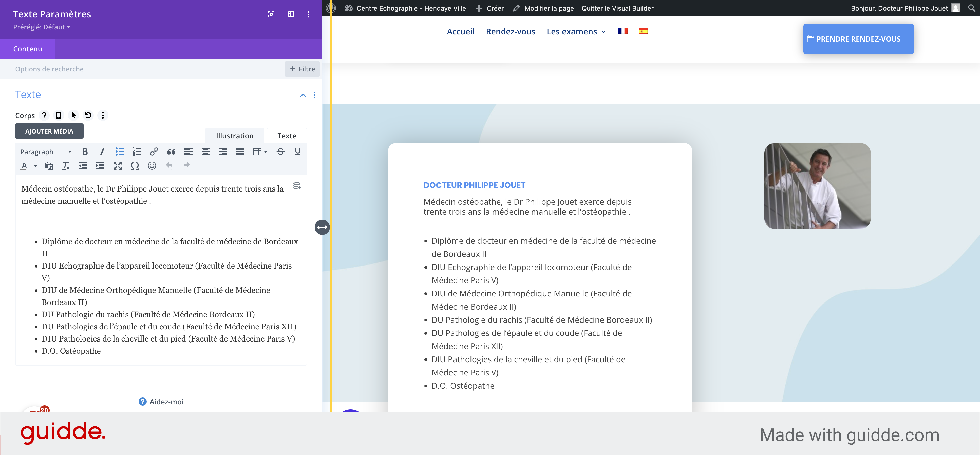Image resolution: width=980 pixels, height=455 pixels.
Task: Open the emoticons picker
Action: [x=152, y=166]
